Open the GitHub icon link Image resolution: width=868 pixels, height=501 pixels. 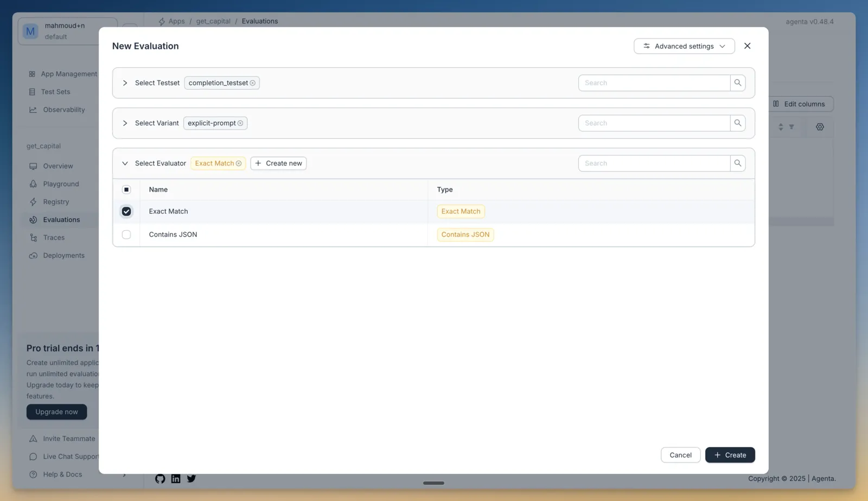160,479
